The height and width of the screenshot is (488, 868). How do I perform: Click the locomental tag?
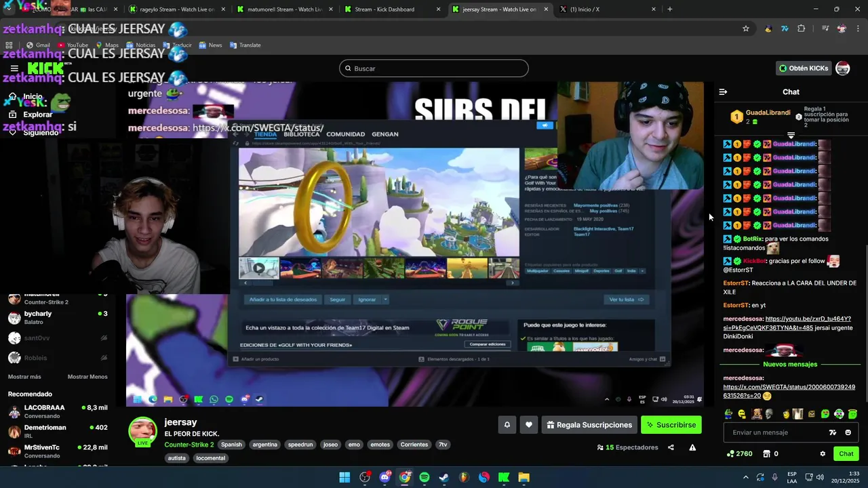[211, 458]
